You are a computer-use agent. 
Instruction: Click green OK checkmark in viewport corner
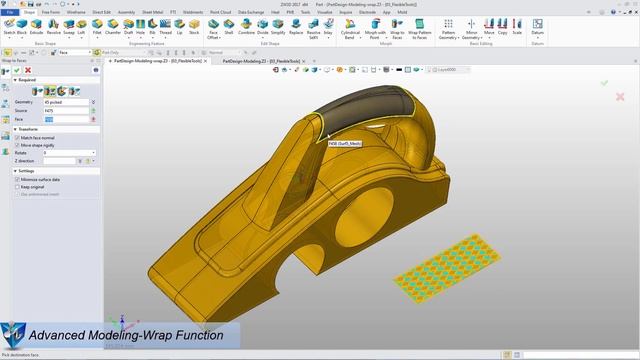pyautogui.click(x=604, y=83)
